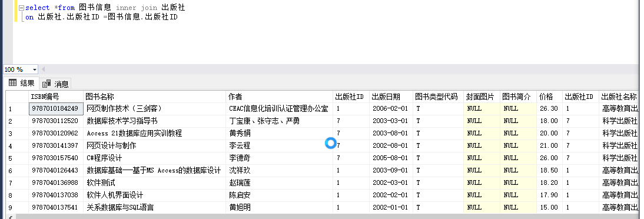This screenshot has height=219, width=644.
Task: Select row header number 9
Action: (x=17, y=207)
